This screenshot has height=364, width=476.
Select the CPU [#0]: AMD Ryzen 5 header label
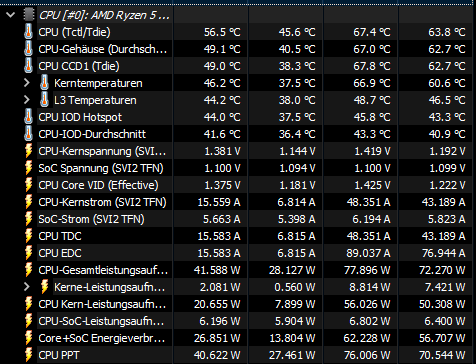coord(104,15)
